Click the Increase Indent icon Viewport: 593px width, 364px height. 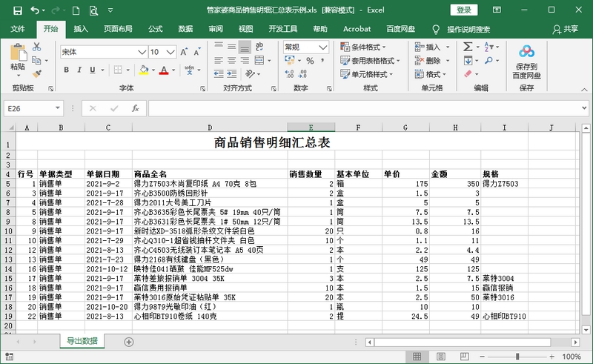tap(232, 74)
